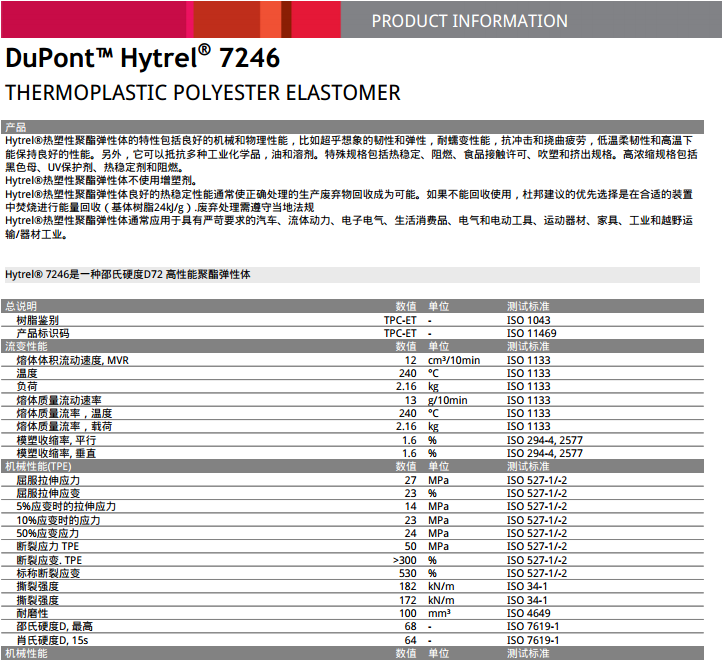Screen dimensions: 722x661
Task: Click the ISO 4649 standard cell
Action: (x=529, y=614)
